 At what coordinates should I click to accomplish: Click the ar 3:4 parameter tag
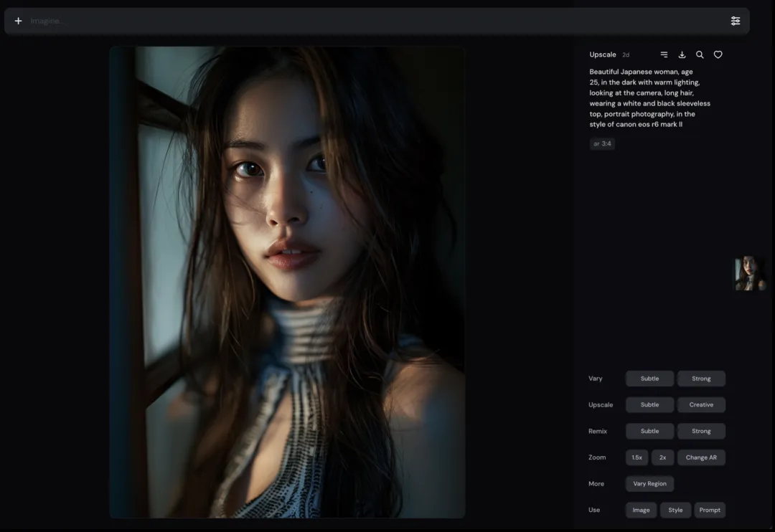pyautogui.click(x=602, y=144)
